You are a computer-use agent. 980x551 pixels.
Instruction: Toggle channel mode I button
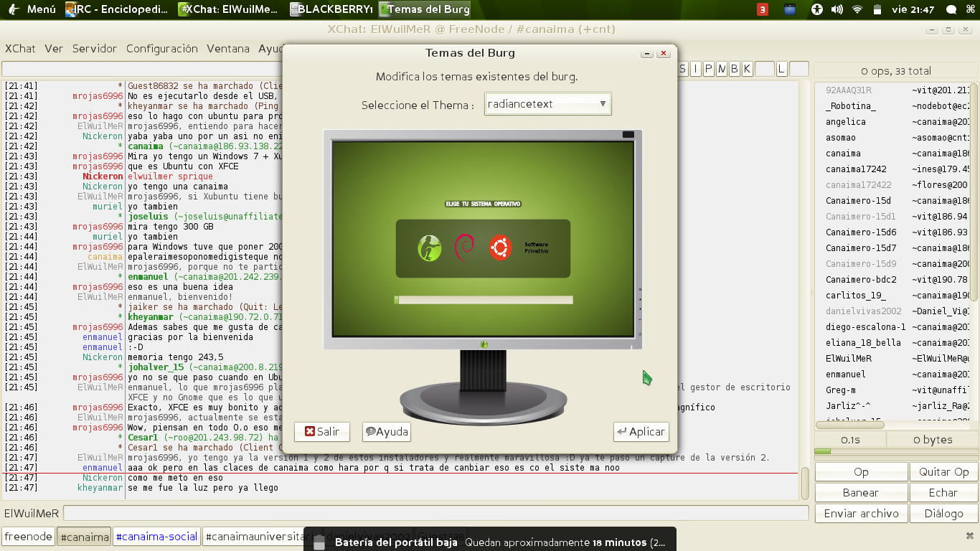click(x=695, y=69)
